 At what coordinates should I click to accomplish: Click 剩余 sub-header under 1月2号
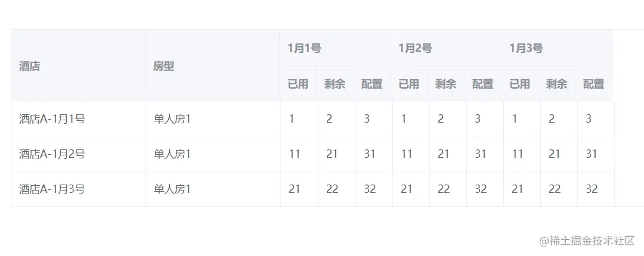[445, 84]
